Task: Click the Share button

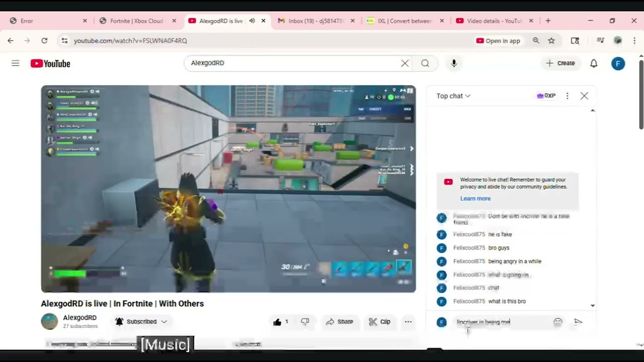Action: coord(340,322)
